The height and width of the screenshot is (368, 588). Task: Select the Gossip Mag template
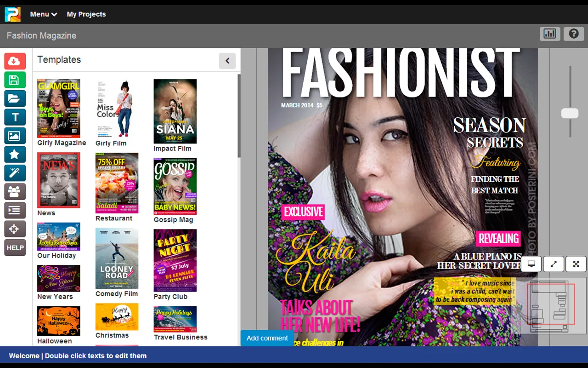pos(175,186)
